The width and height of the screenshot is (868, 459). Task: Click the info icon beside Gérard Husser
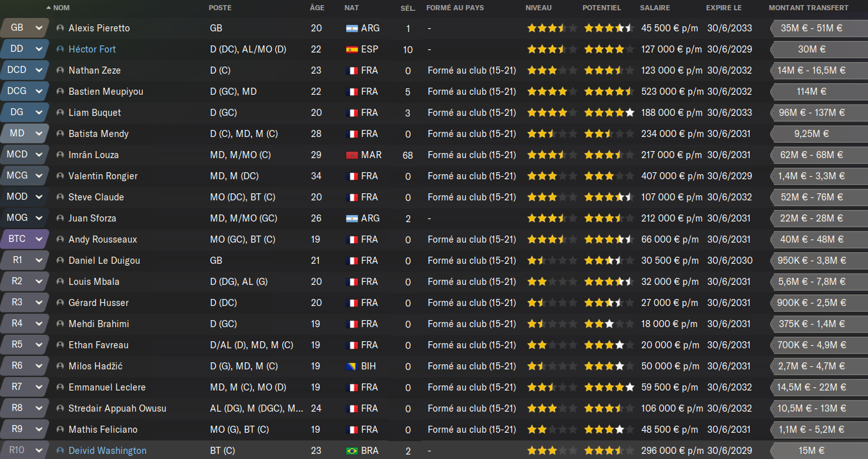tap(60, 303)
